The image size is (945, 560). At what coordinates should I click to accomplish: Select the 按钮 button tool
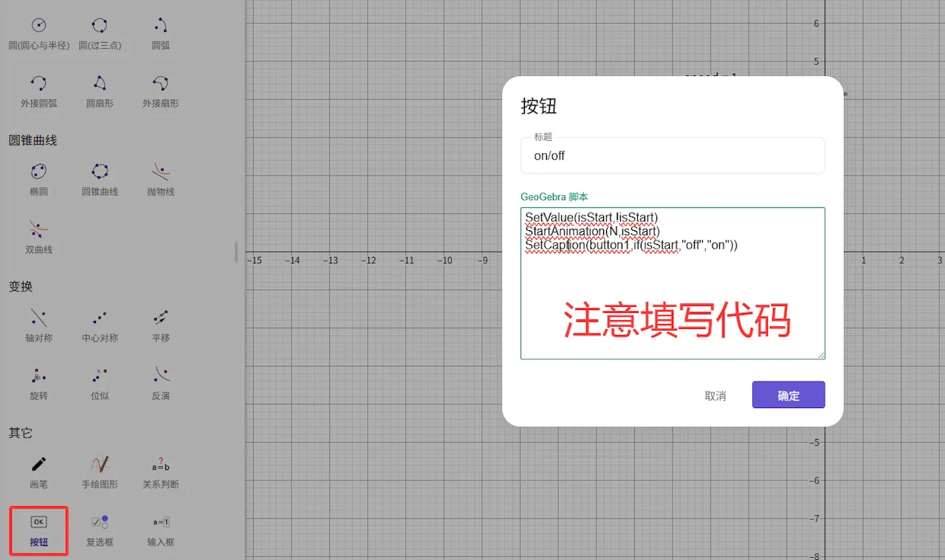click(x=38, y=530)
